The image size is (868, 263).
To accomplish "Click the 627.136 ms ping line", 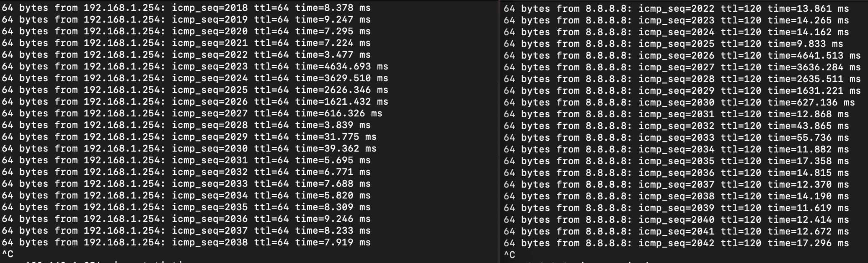I will [679, 103].
